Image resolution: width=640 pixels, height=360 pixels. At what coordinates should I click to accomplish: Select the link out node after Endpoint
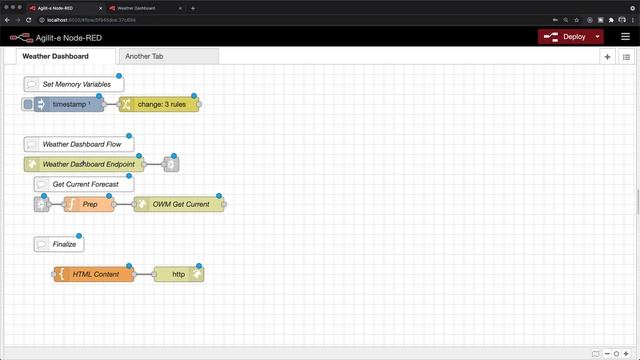pos(171,164)
